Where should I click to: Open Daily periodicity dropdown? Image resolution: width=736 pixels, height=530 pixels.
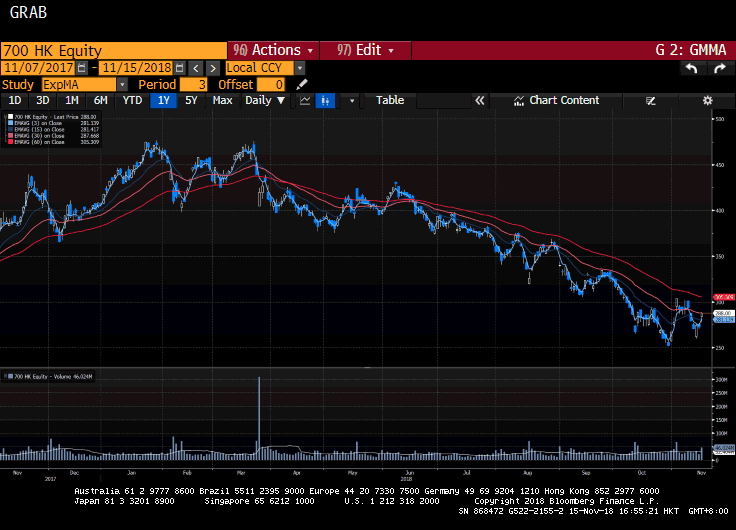click(x=265, y=100)
